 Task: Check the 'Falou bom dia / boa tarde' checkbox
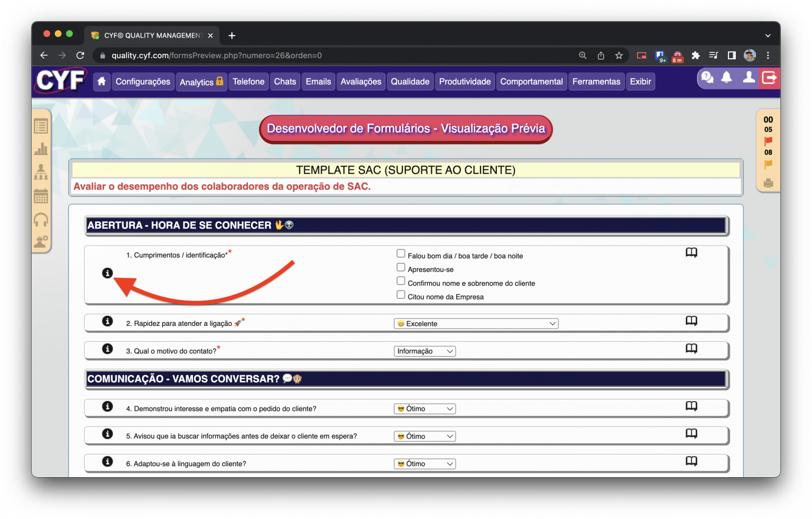(401, 253)
